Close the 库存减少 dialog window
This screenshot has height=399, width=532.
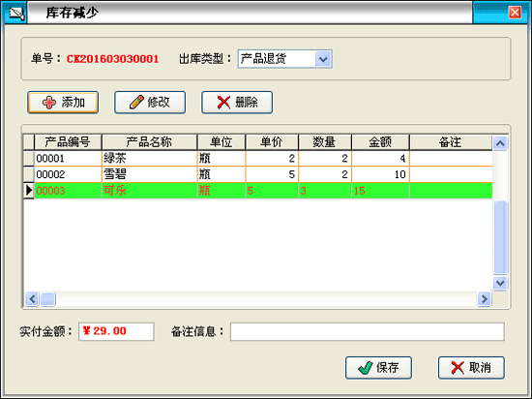(515, 13)
